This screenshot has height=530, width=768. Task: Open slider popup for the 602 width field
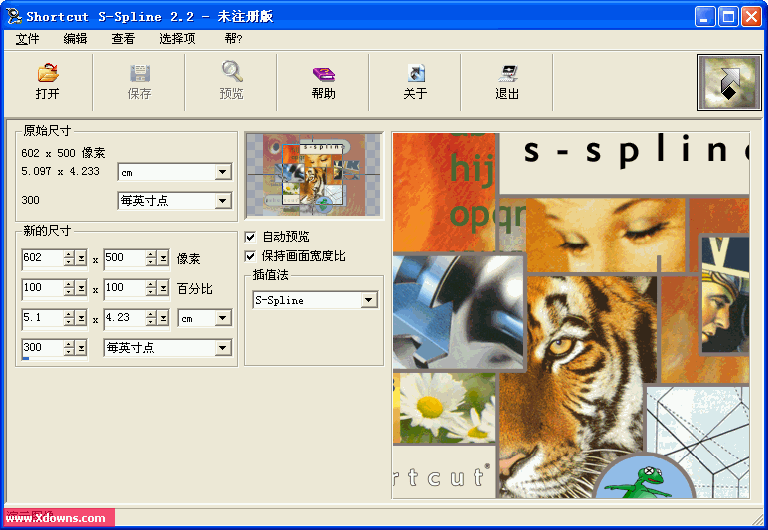coord(81,258)
